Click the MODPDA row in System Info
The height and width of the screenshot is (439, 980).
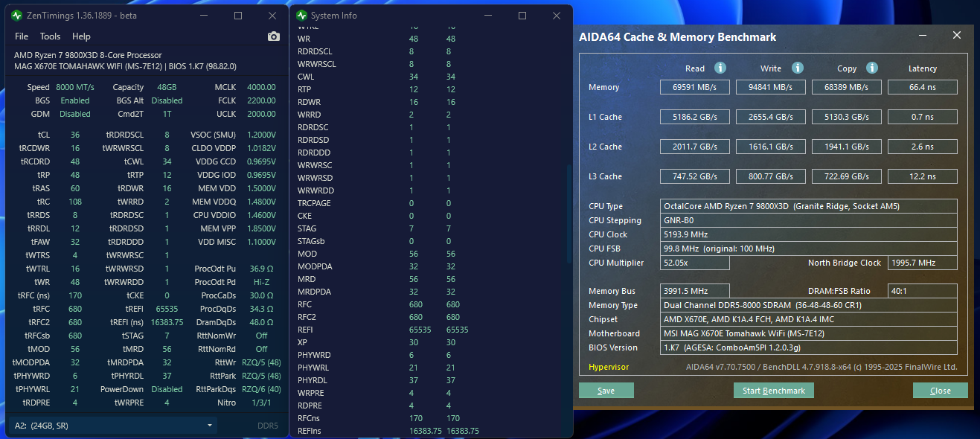(428, 266)
